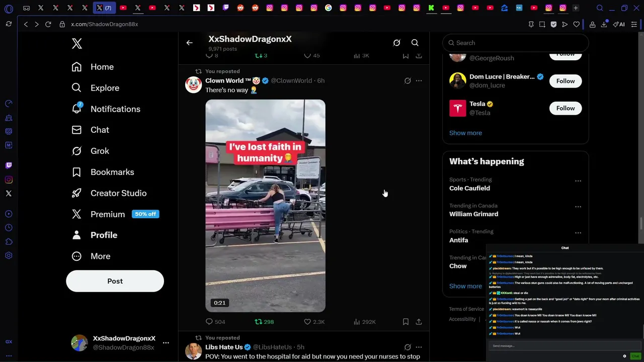Show more trends under Chow

[x=465, y=286]
